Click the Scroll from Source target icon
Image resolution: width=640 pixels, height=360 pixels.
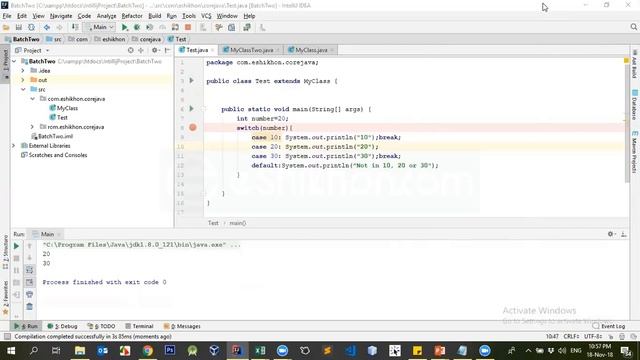click(x=131, y=50)
